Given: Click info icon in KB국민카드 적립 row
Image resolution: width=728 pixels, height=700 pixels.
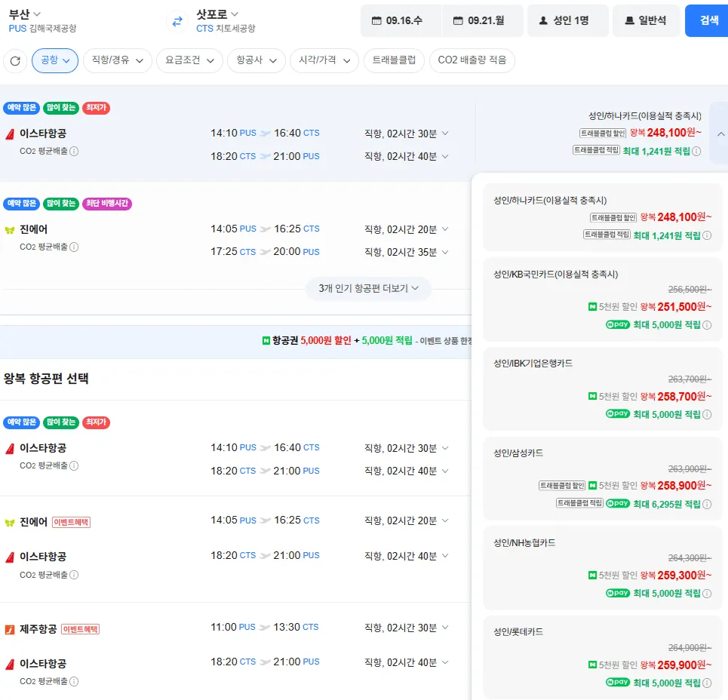Looking at the screenshot, I should click(707, 325).
